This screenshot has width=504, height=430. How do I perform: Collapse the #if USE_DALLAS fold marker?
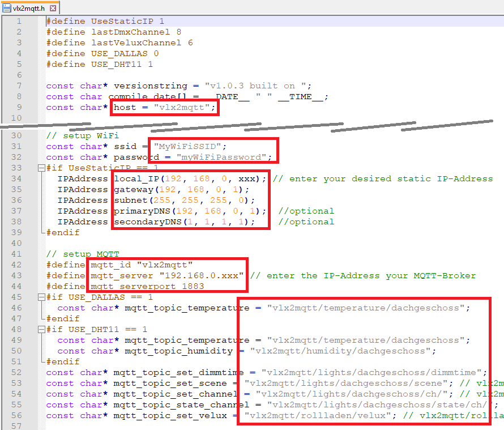pos(41,297)
